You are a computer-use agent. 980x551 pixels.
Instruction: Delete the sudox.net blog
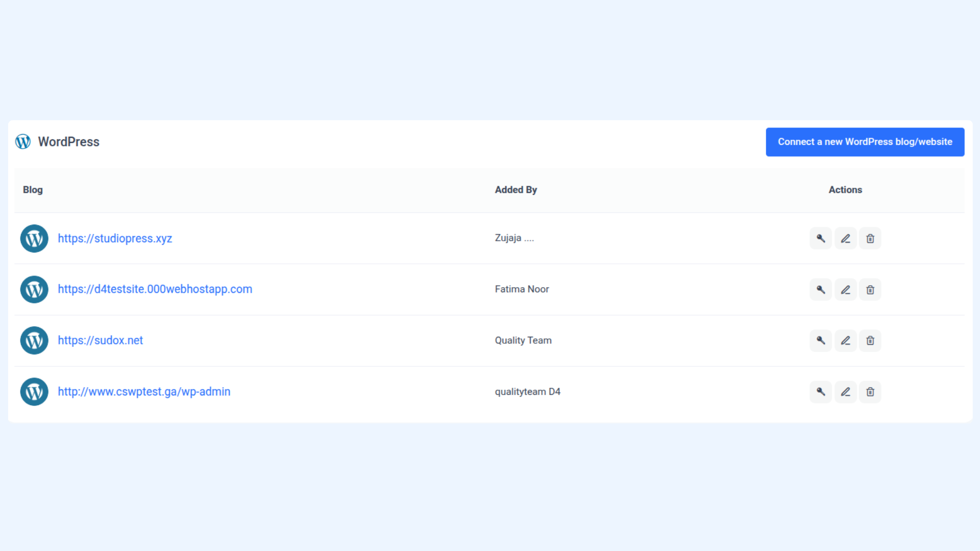click(x=870, y=340)
